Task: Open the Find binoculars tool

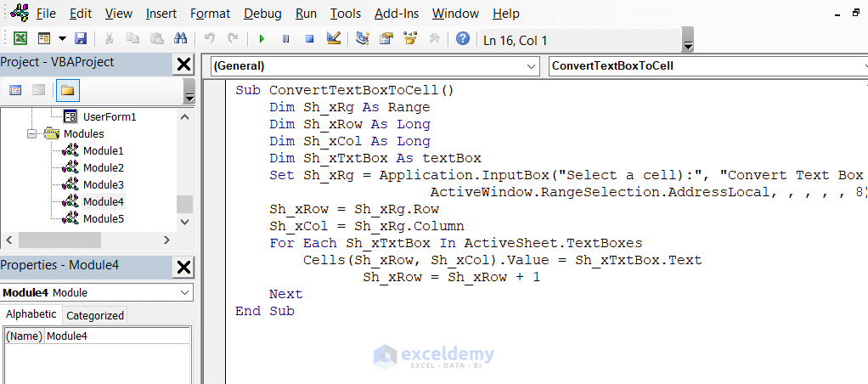Action: [180, 39]
